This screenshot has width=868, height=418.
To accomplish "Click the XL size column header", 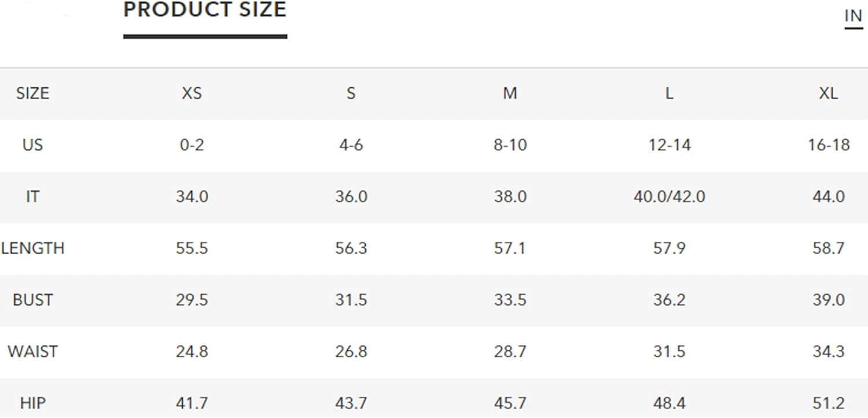I will [829, 93].
